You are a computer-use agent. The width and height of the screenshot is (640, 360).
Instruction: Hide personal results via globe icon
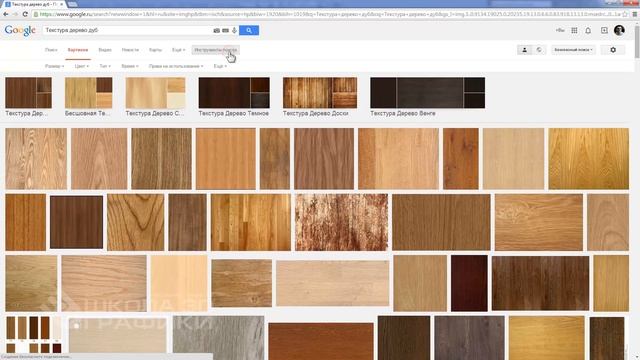tap(539, 50)
